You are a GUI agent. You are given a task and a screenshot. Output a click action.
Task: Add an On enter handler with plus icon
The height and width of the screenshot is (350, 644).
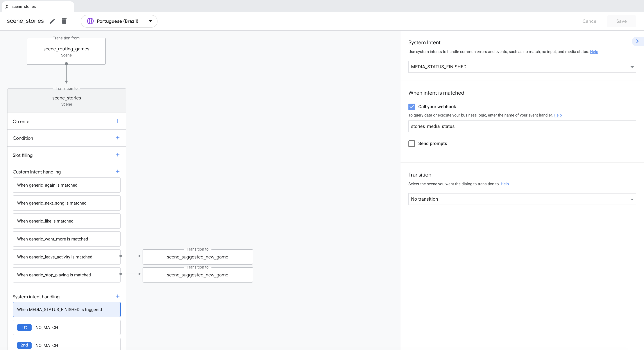tap(118, 121)
